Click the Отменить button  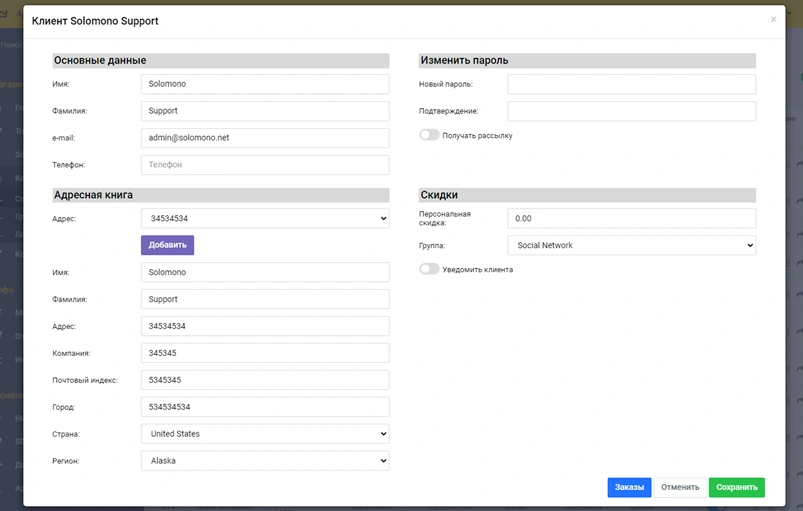click(x=680, y=487)
